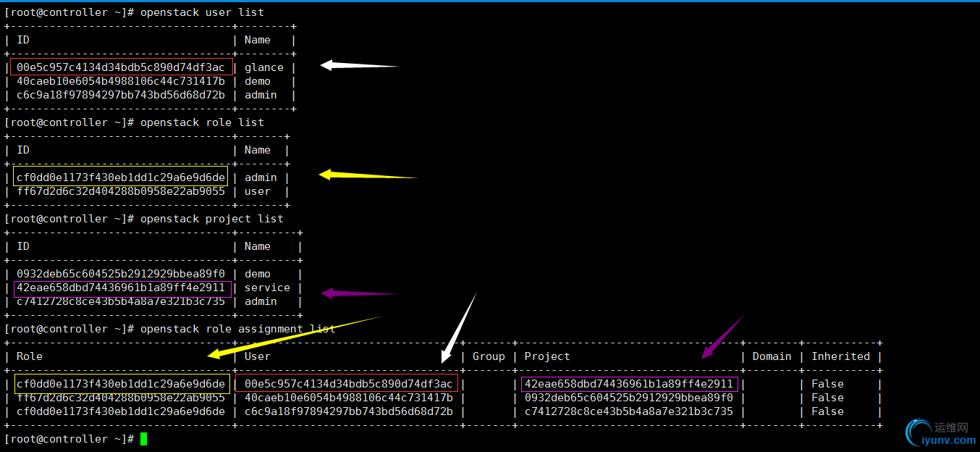Click the Name column header of user list table
Screen dimensions: 980x452
click(258, 40)
